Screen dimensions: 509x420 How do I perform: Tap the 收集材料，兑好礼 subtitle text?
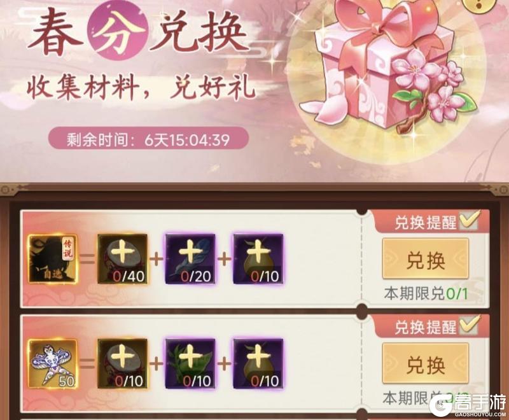140,88
